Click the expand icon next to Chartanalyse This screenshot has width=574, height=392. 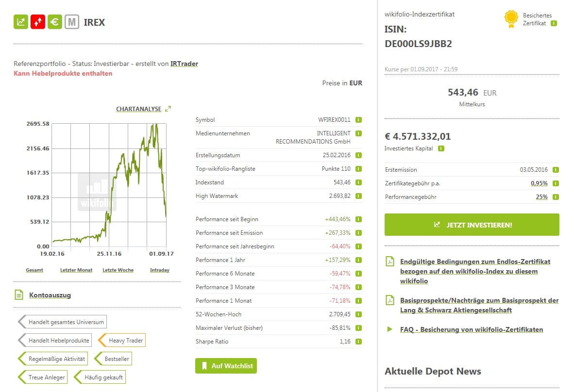(x=168, y=109)
